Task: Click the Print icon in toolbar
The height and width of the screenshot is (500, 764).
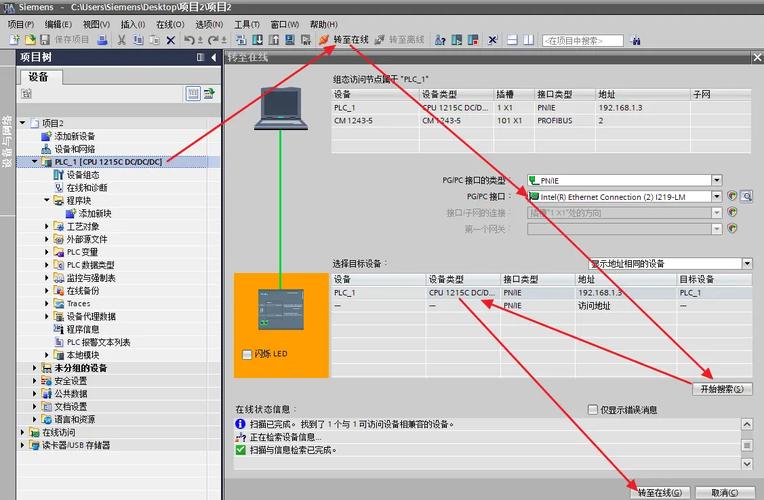Action: (102, 40)
